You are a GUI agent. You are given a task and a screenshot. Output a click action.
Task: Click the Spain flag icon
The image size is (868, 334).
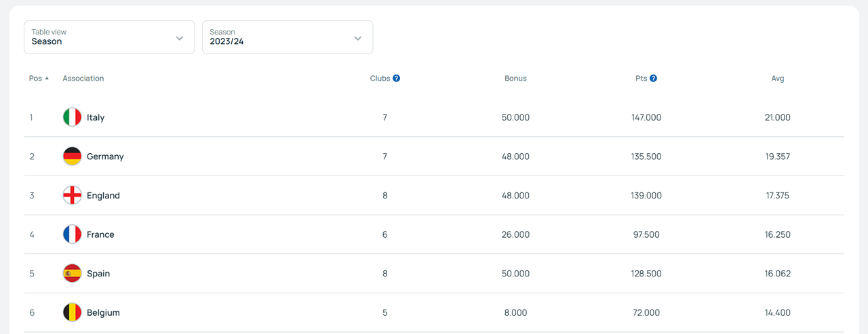(x=72, y=274)
